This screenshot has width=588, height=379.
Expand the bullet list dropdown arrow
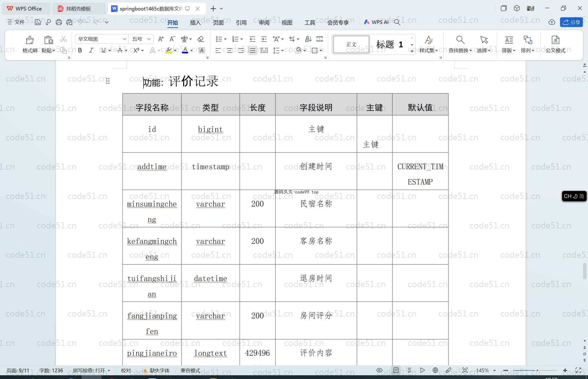pyautogui.click(x=225, y=39)
